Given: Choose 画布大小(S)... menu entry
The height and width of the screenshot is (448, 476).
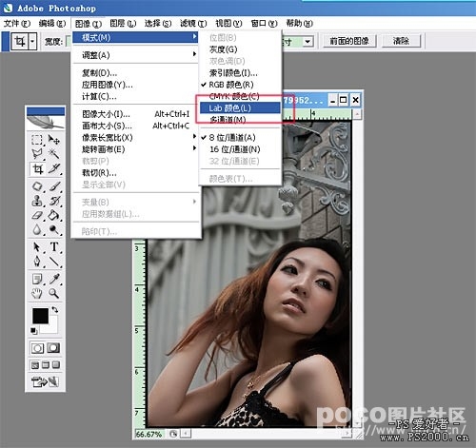Looking at the screenshot, I should [x=135, y=126].
